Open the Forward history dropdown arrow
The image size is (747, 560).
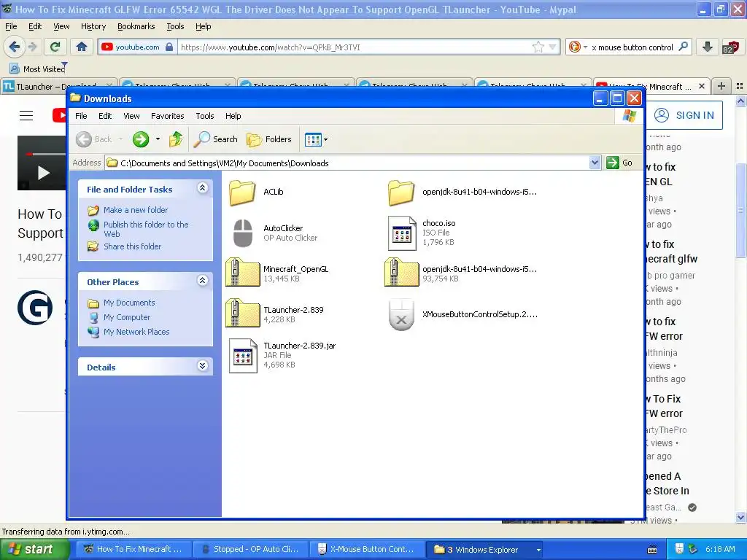(158, 139)
